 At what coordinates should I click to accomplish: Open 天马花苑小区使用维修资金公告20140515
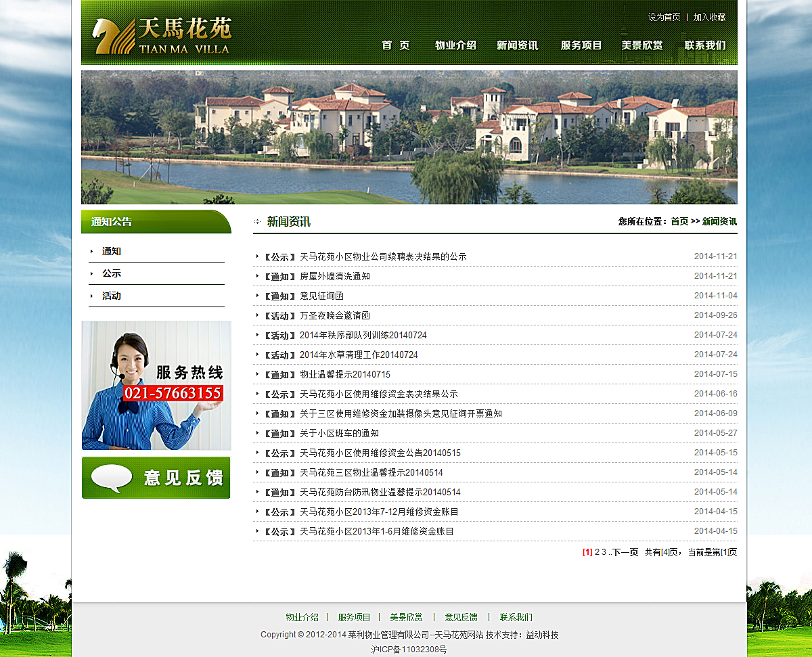pyautogui.click(x=380, y=453)
